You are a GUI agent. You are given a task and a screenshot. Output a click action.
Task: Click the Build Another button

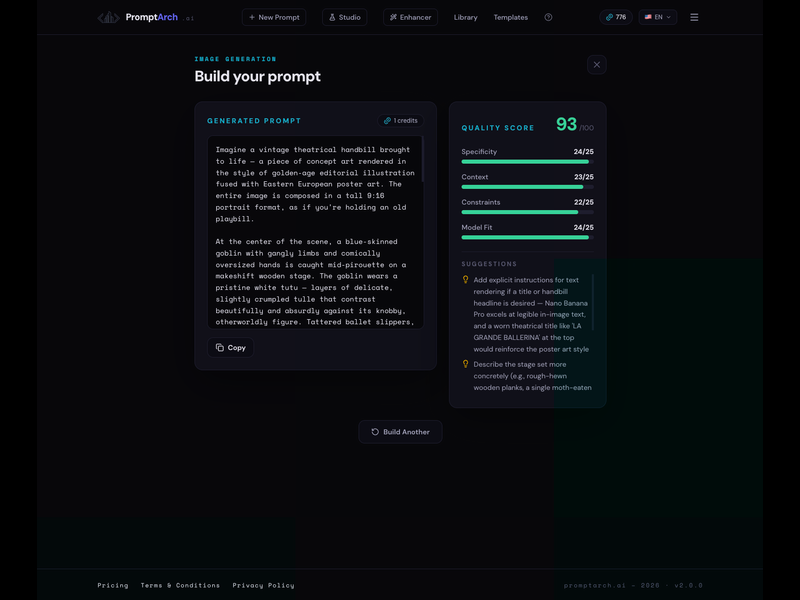pos(400,432)
